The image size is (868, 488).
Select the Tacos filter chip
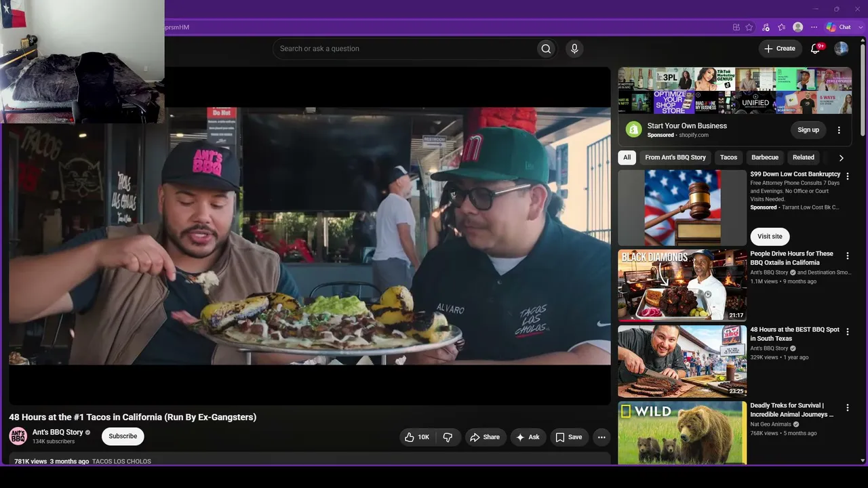(728, 157)
